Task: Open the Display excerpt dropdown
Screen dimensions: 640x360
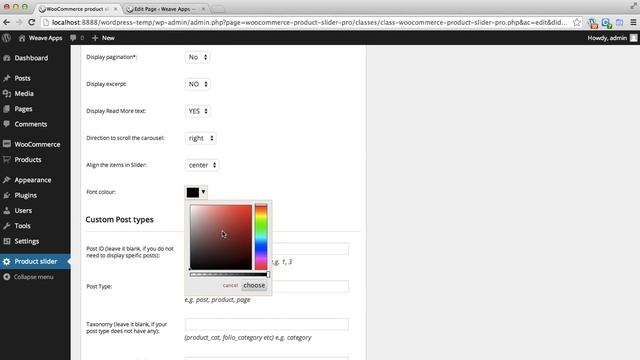Action: click(x=198, y=84)
